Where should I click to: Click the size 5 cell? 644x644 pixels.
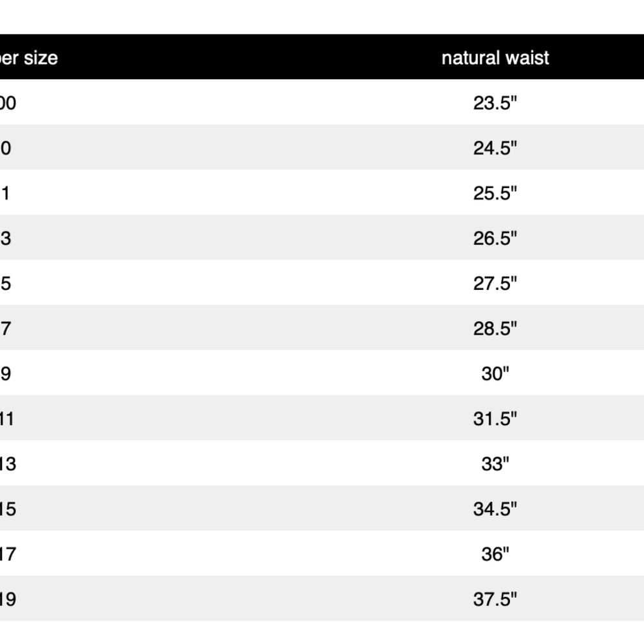point(5,284)
